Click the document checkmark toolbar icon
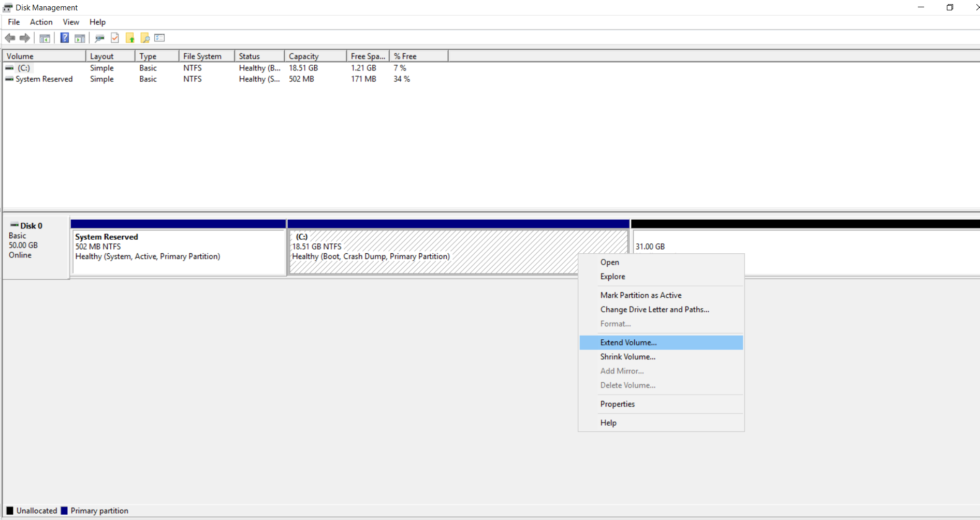Viewport: 980px width, 520px height. [115, 38]
